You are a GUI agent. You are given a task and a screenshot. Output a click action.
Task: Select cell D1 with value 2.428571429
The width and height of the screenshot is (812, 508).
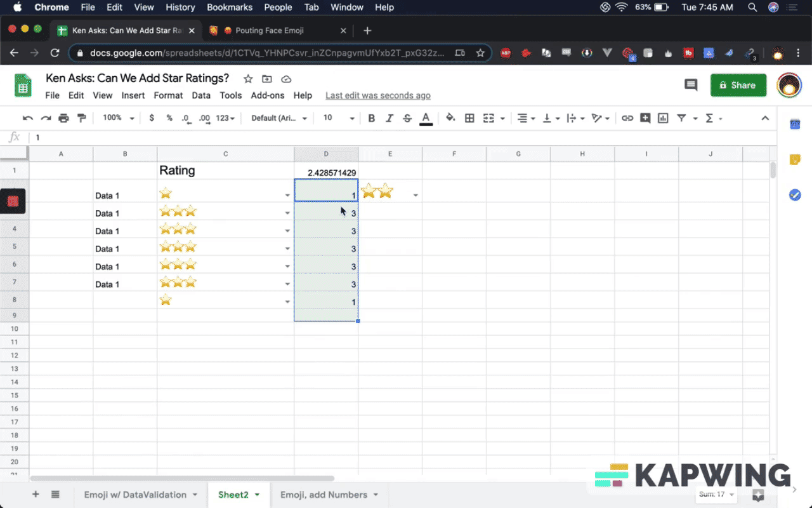point(326,171)
